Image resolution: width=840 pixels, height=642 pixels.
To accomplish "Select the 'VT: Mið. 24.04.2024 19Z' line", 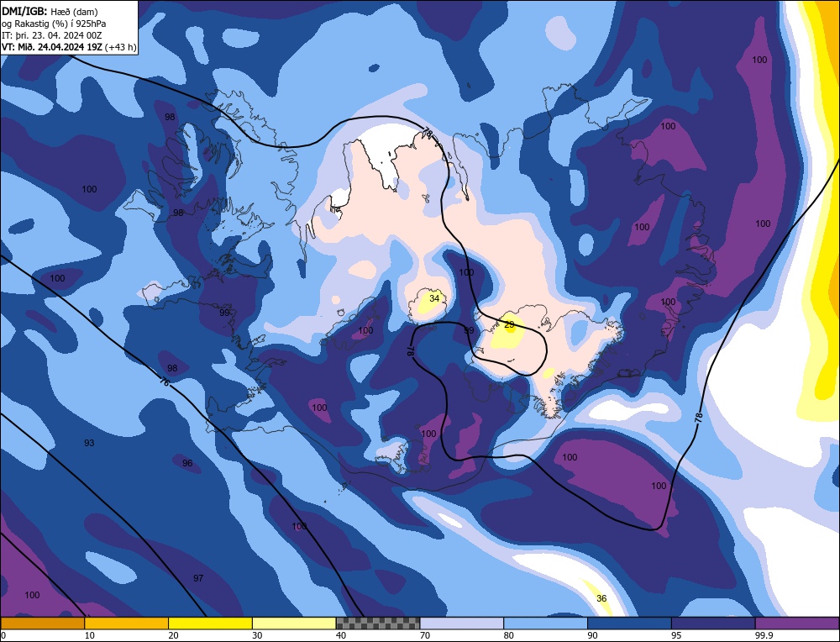I will (x=52, y=47).
